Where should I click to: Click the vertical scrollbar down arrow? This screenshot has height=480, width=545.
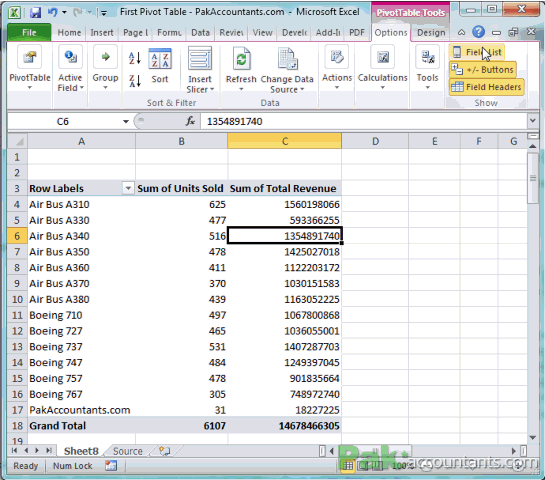(532, 438)
